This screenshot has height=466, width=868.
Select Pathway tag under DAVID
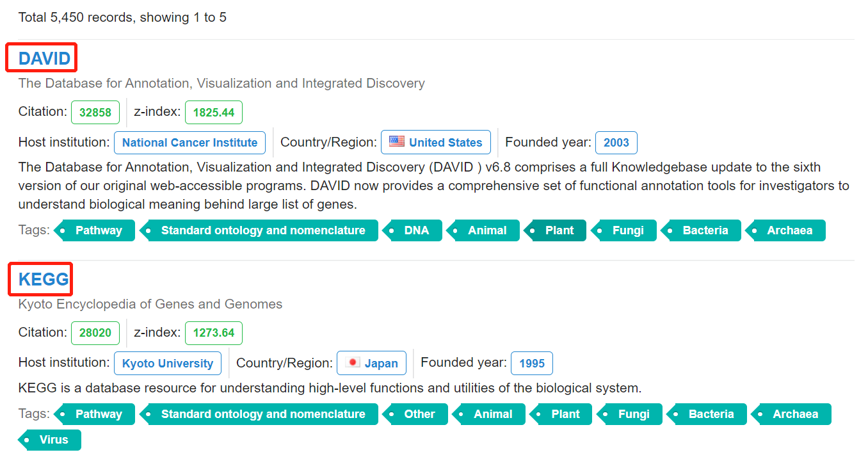tap(95, 230)
